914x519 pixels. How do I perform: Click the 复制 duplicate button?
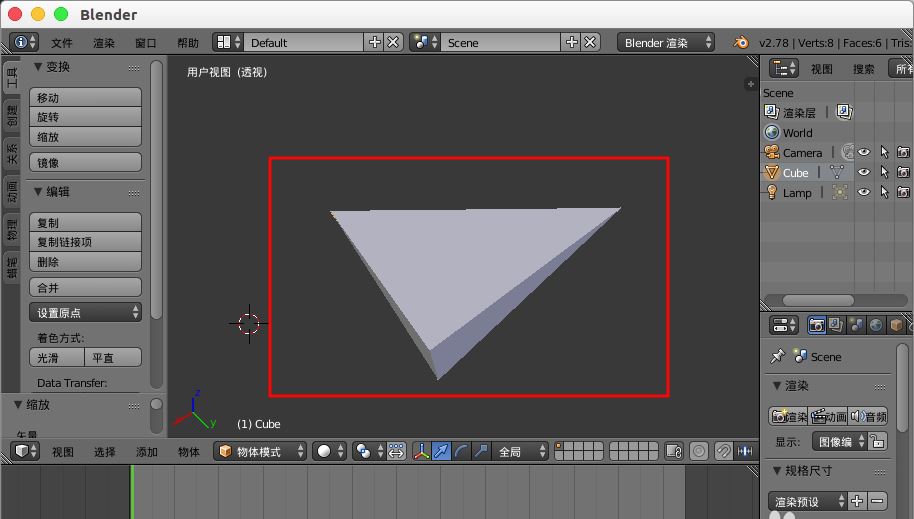tap(86, 222)
